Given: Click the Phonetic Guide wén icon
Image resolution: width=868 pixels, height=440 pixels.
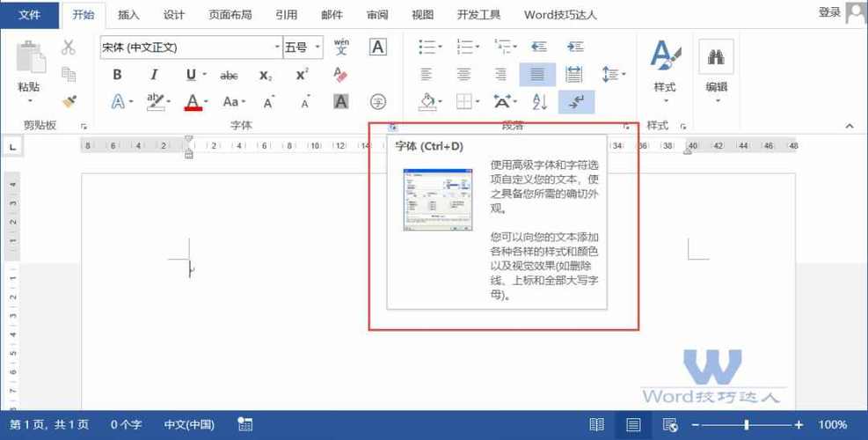Looking at the screenshot, I should [341, 47].
